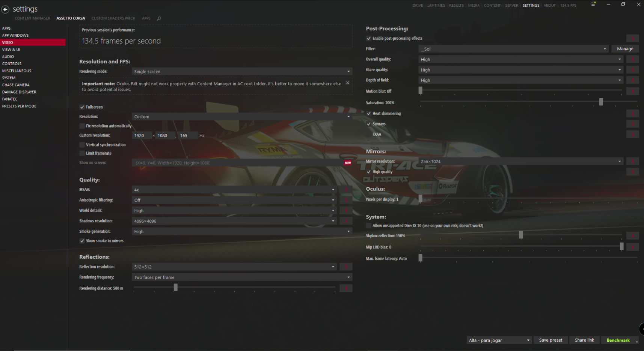Click the info icon for Reflection resolution
This screenshot has height=351, width=644.
(346, 267)
